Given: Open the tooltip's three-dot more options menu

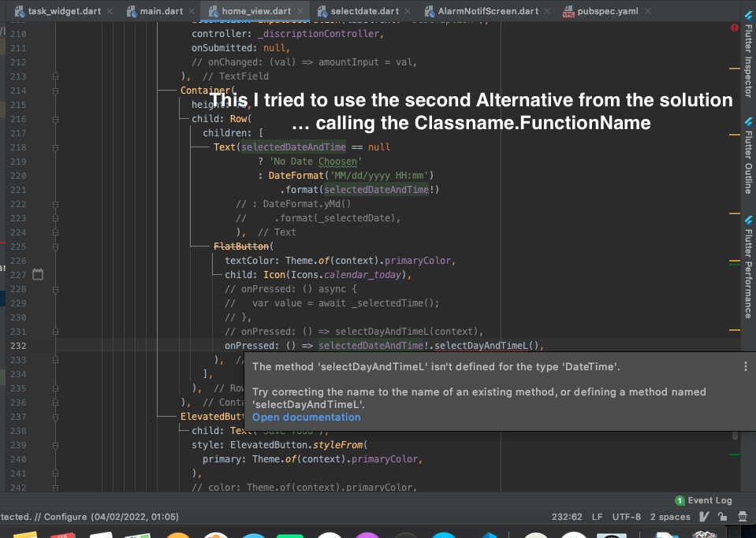Looking at the screenshot, I should click(x=746, y=366).
